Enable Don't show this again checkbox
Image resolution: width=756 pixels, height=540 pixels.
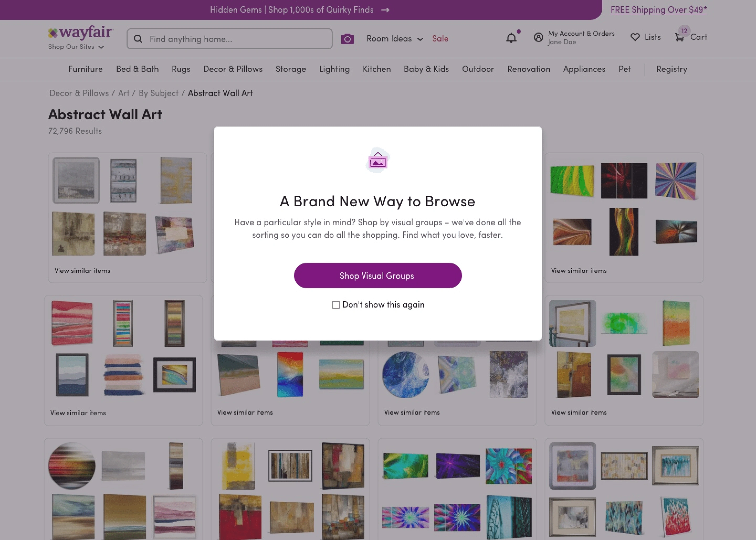336,304
